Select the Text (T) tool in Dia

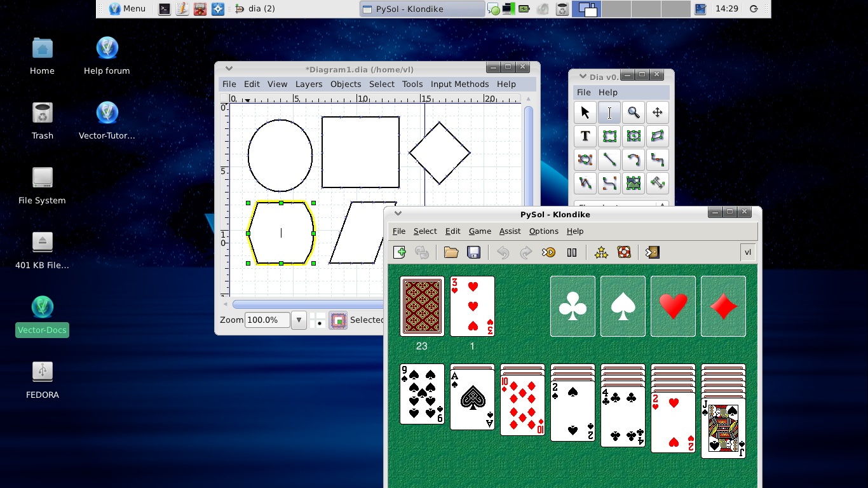(585, 136)
